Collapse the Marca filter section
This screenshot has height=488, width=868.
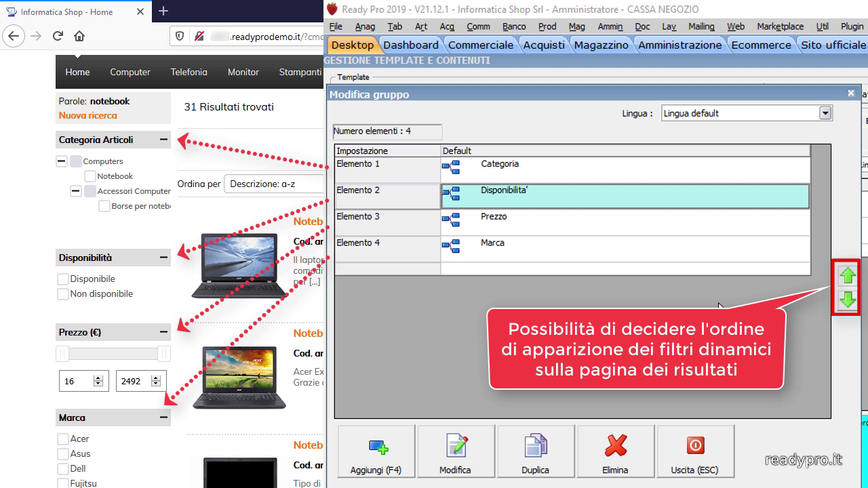point(163,418)
